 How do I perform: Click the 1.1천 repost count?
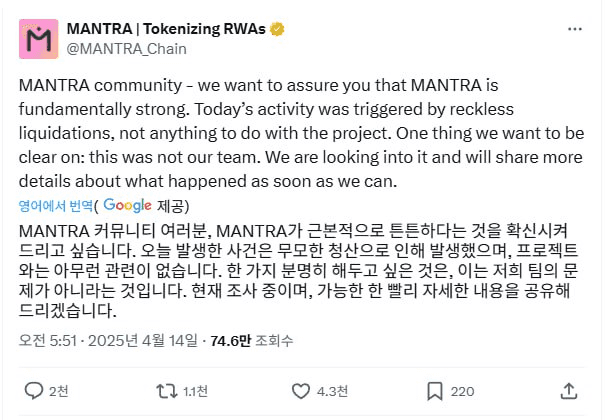point(196,390)
